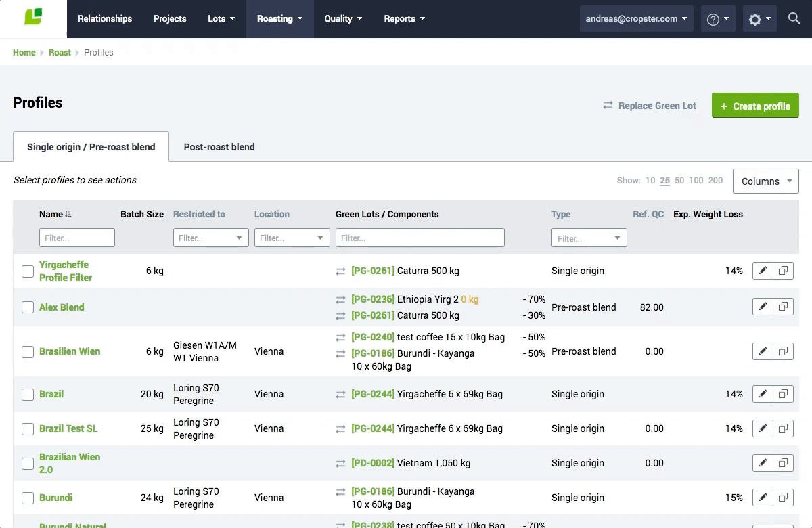The image size is (812, 528).
Task: Open the search magnifier icon
Action: 794,19
